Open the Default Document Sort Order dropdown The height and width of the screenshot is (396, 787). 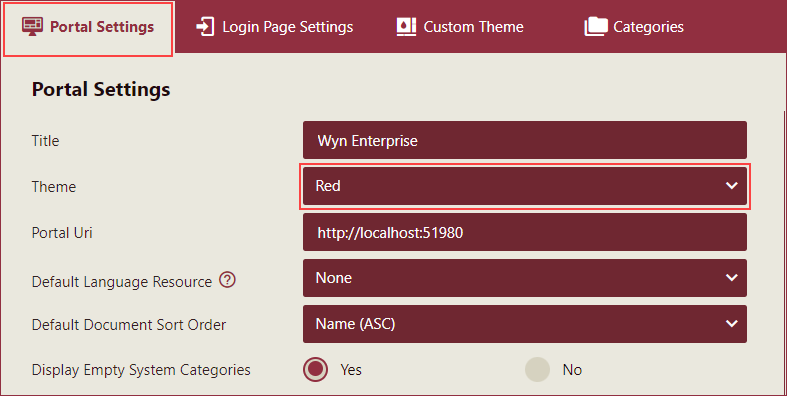[x=524, y=324]
